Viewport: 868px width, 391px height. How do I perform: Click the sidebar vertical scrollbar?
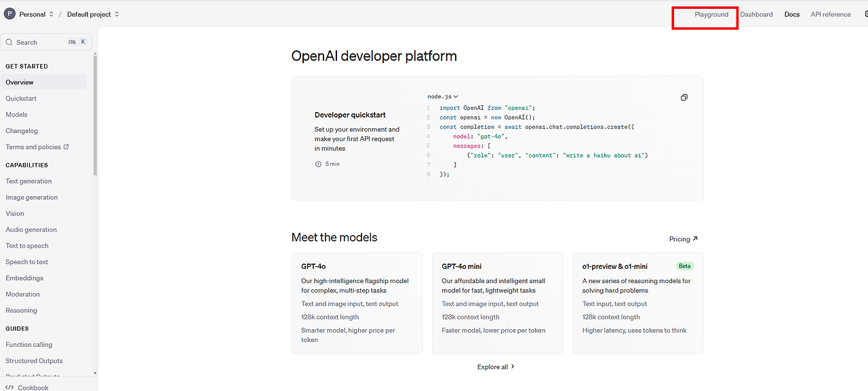pos(95,115)
